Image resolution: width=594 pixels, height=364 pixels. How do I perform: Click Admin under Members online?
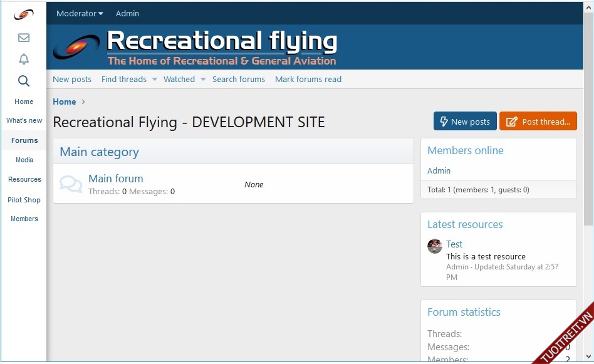click(x=439, y=170)
